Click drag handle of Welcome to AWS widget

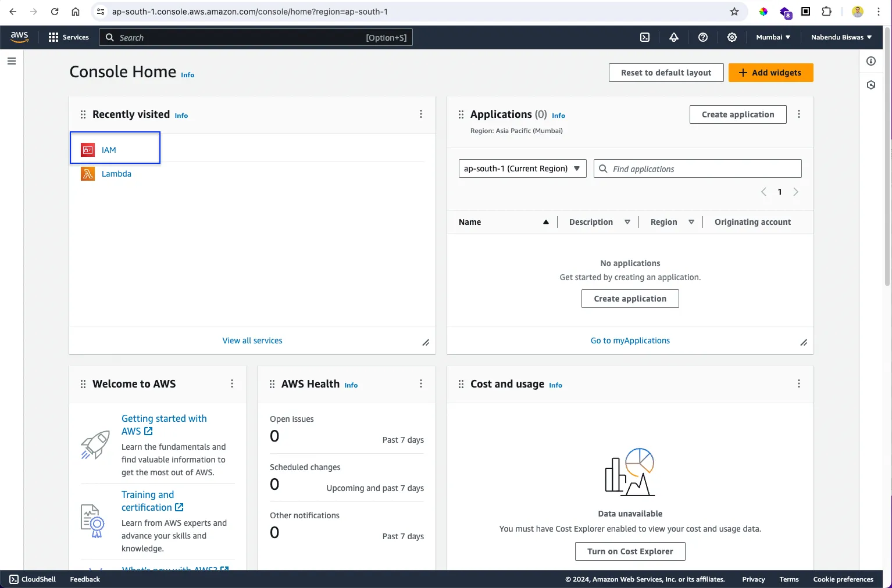83,384
